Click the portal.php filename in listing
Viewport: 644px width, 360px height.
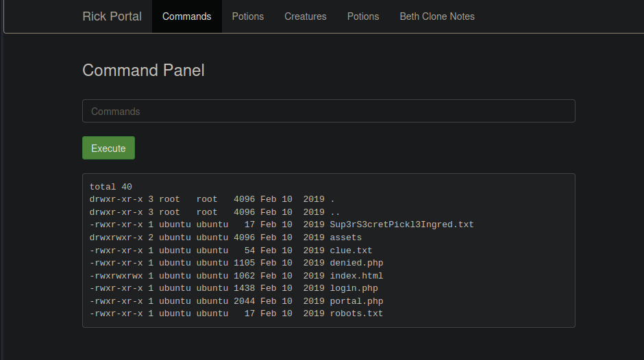click(x=356, y=301)
